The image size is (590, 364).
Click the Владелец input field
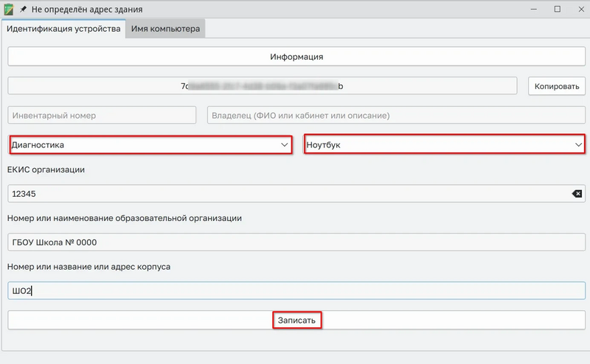point(396,116)
